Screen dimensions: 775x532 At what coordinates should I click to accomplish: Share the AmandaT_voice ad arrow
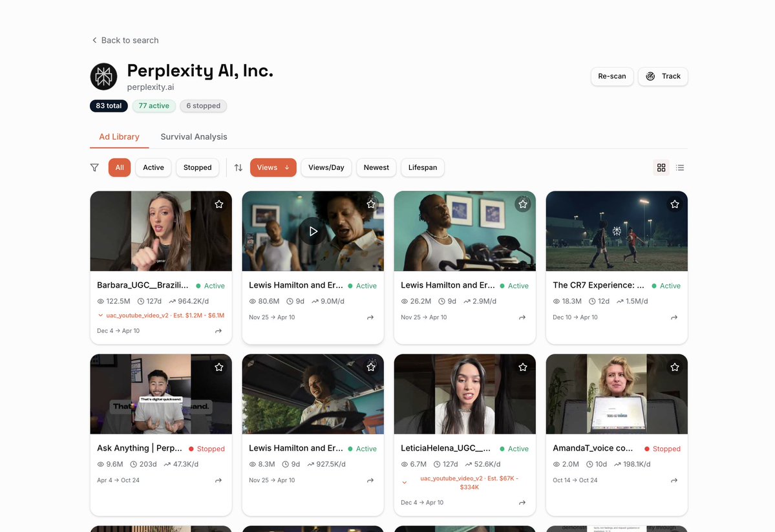click(674, 480)
